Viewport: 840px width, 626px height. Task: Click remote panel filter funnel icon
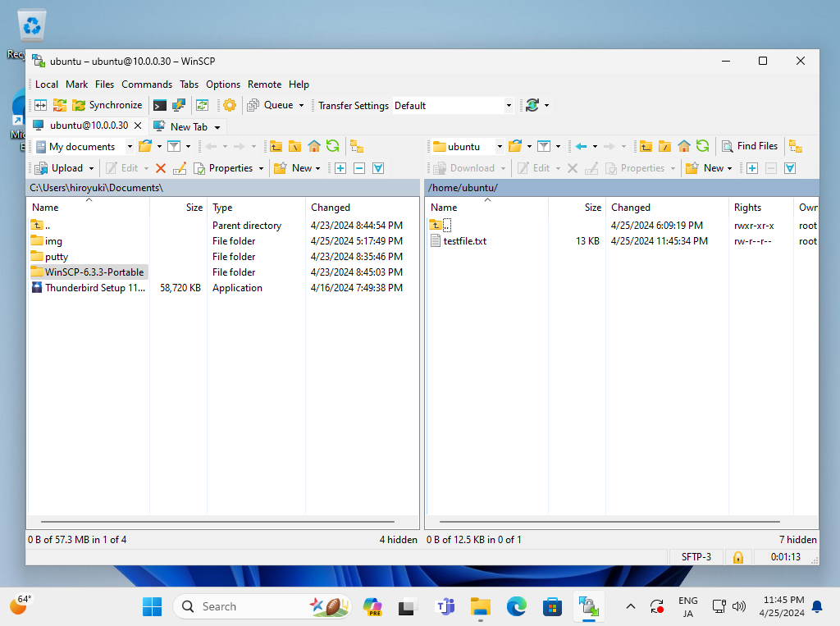(x=544, y=146)
